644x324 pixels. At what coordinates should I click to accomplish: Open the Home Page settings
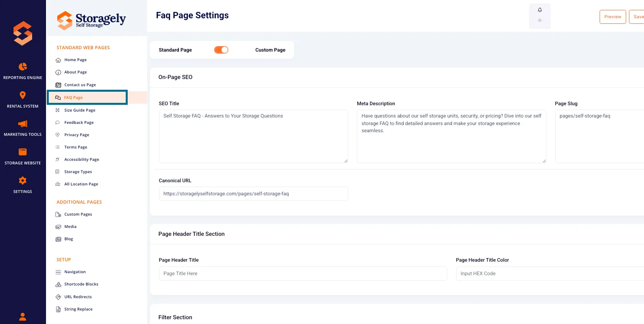click(75, 60)
